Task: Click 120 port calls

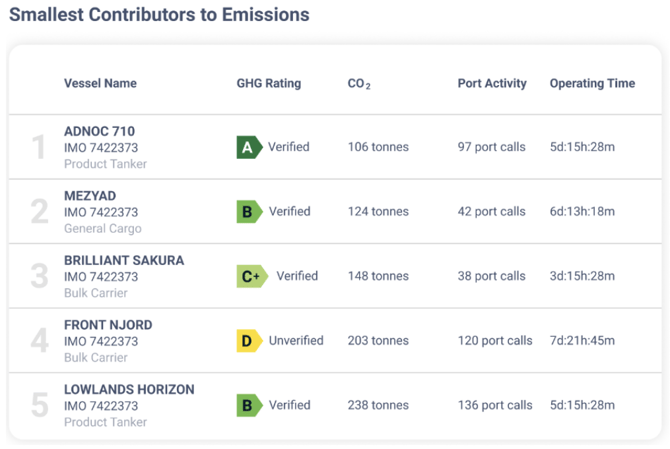Action: pos(495,340)
